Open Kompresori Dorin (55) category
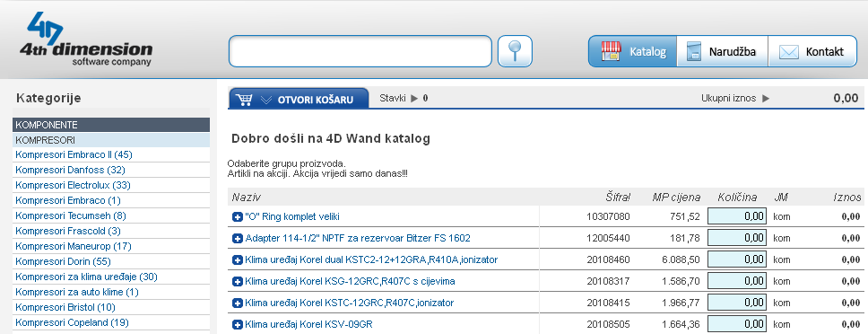The image size is (868, 334). pos(64,261)
